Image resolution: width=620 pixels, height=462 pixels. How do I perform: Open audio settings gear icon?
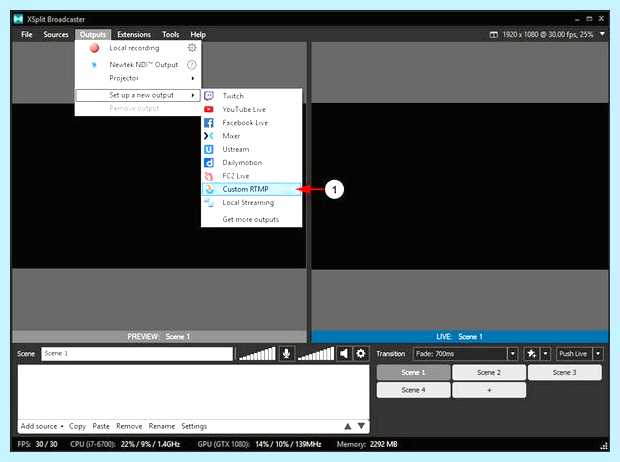coord(361,353)
